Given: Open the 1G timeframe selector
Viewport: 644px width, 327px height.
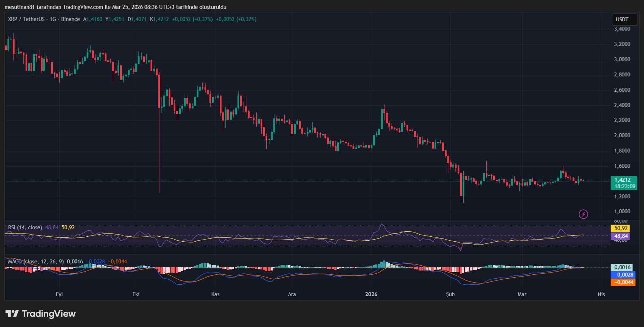Looking at the screenshot, I should point(53,19).
